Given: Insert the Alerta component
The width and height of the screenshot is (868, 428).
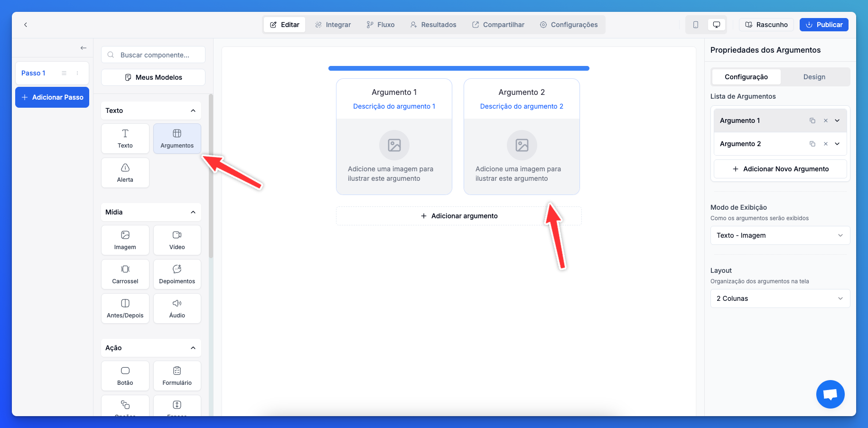Looking at the screenshot, I should coord(125,173).
